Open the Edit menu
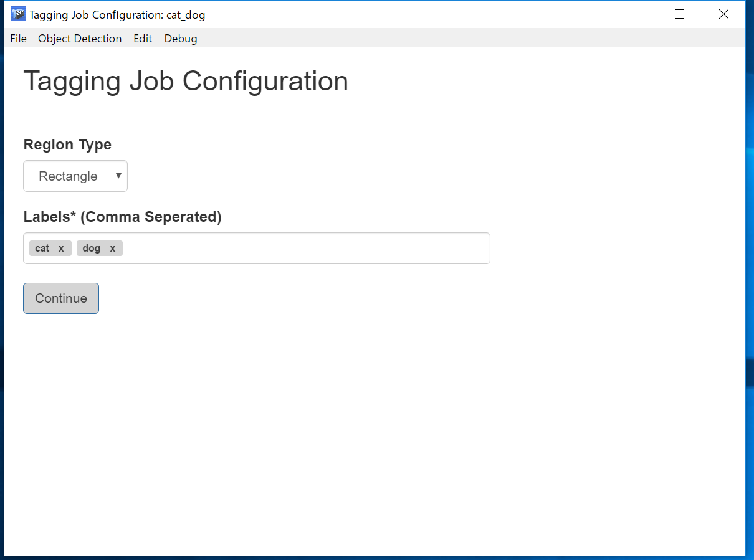The width and height of the screenshot is (754, 560). [143, 39]
